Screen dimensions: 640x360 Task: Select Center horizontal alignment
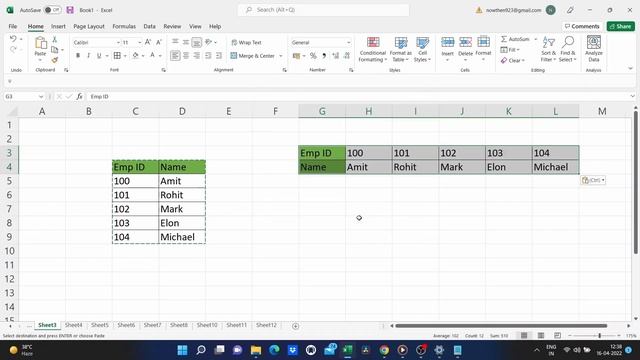click(186, 56)
